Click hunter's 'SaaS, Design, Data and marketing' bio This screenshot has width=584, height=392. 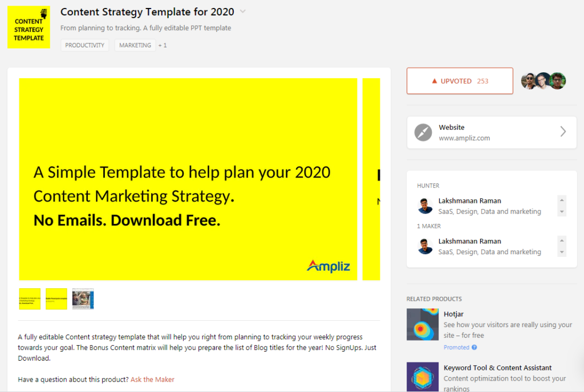[x=489, y=211]
